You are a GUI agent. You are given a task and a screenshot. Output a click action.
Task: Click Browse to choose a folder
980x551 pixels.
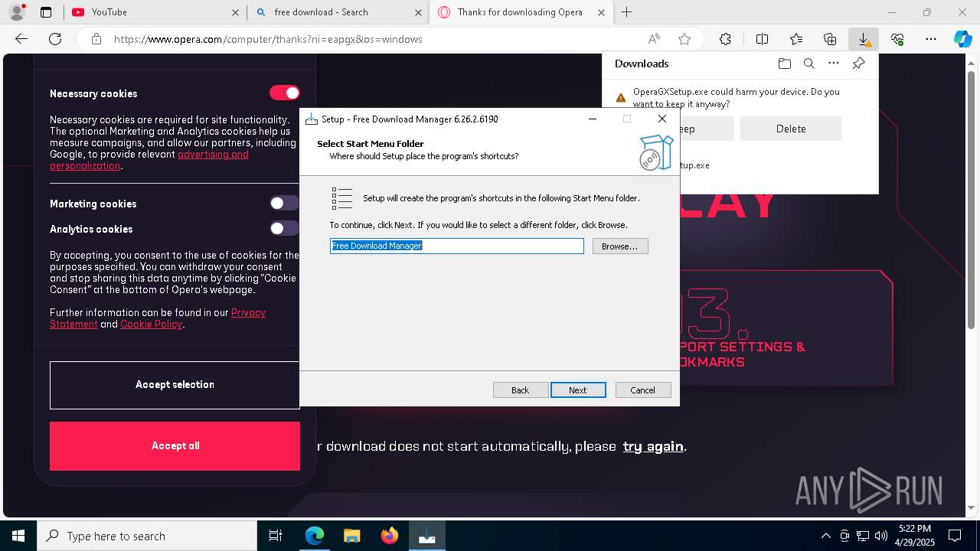[620, 246]
